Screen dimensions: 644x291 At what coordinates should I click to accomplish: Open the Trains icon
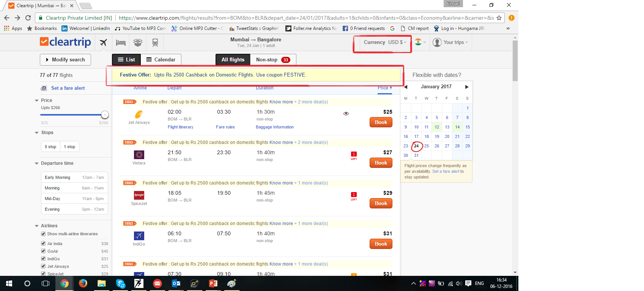point(155,42)
